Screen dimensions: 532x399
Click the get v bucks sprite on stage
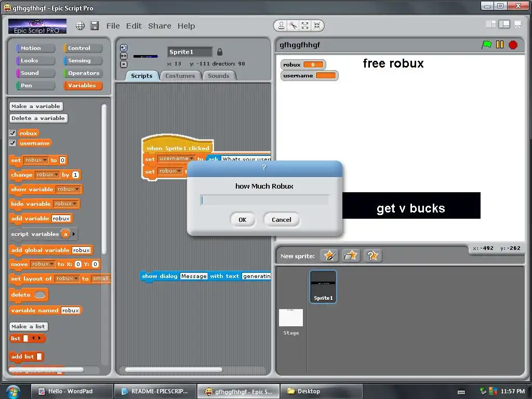(x=411, y=206)
